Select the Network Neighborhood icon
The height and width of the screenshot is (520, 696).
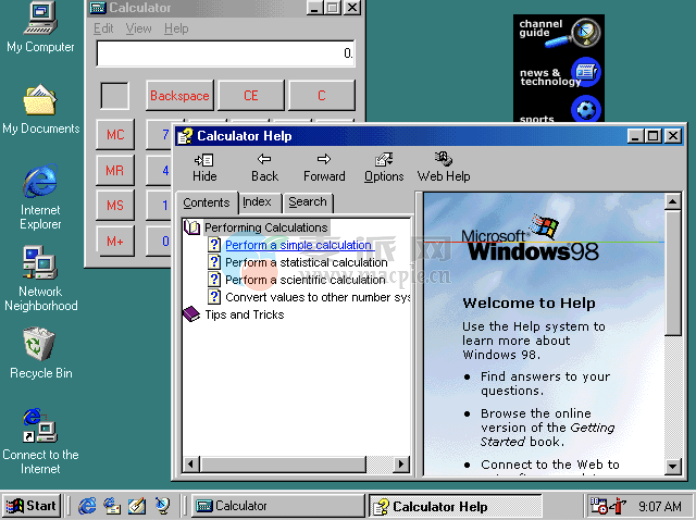[x=40, y=278]
